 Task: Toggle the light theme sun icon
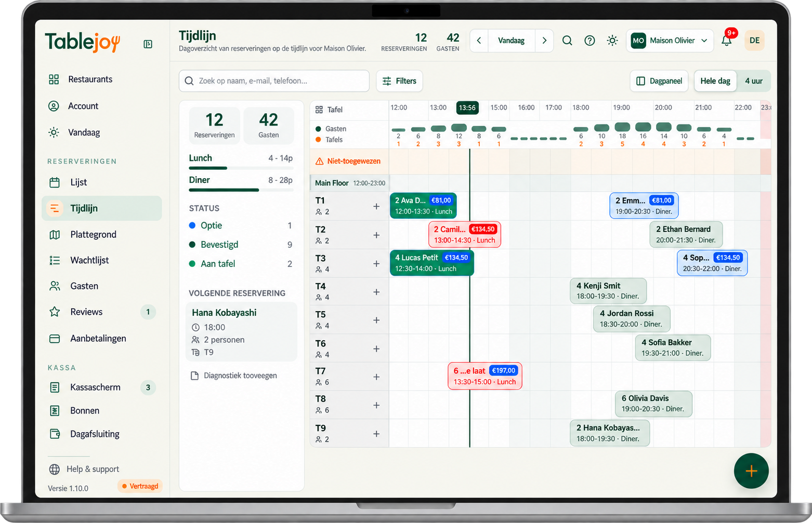612,41
